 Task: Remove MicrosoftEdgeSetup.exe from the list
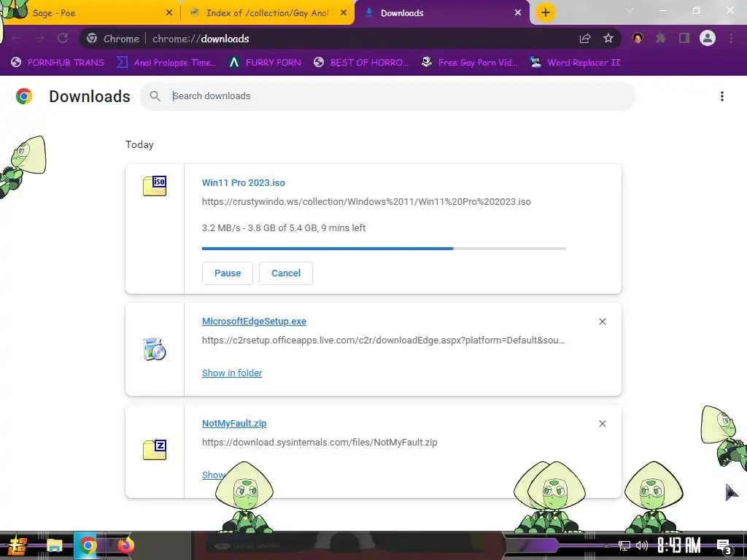602,322
